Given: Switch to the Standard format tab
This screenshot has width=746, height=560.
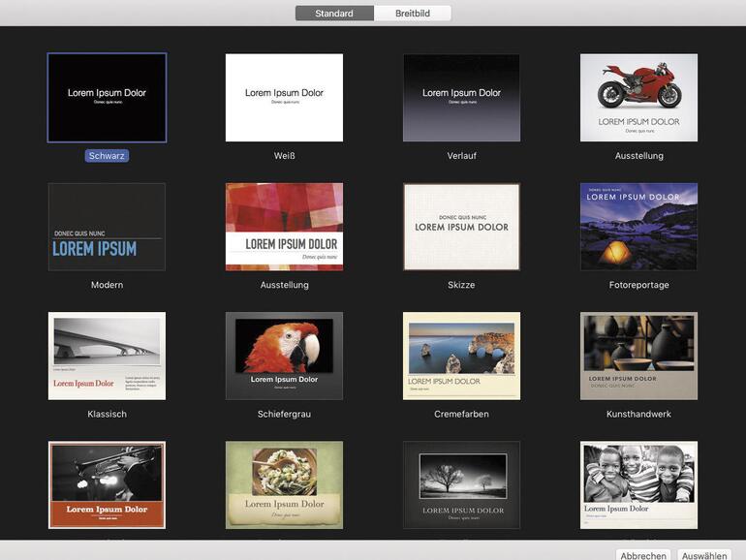Looking at the screenshot, I should click(x=334, y=14).
